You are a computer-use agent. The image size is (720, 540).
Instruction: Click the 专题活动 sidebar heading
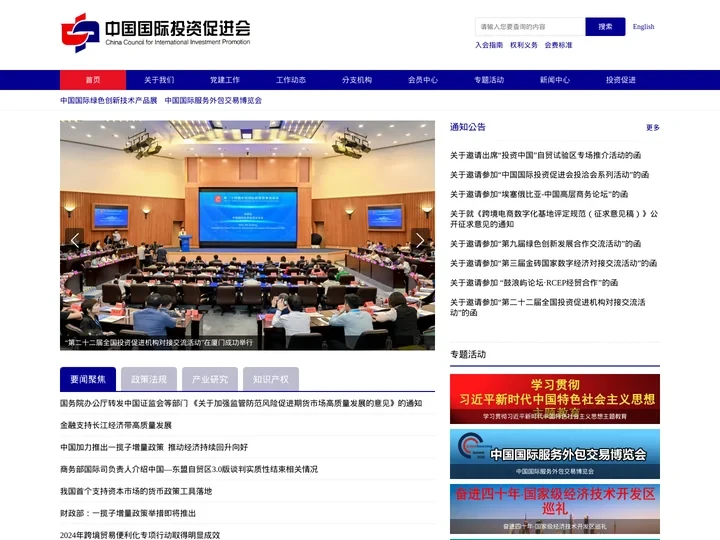click(x=467, y=354)
